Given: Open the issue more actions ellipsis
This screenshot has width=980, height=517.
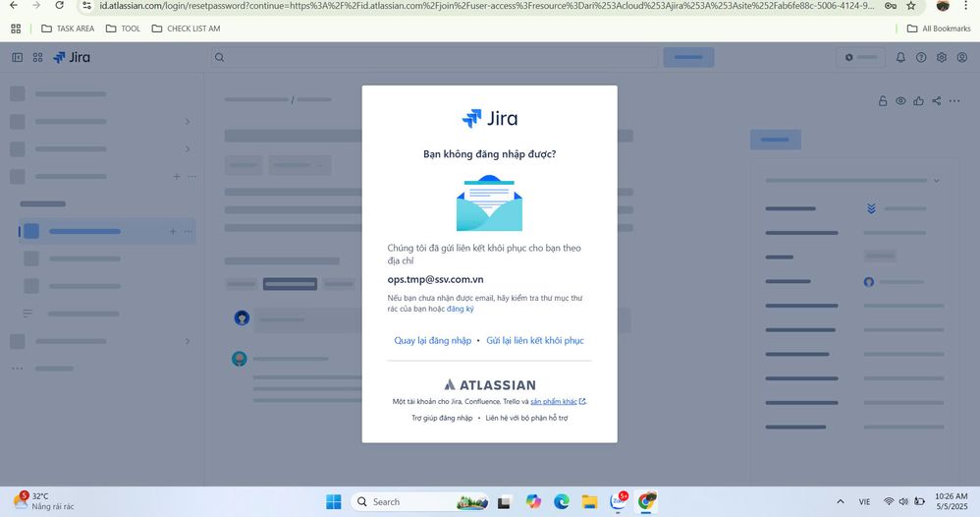Looking at the screenshot, I should tap(954, 101).
